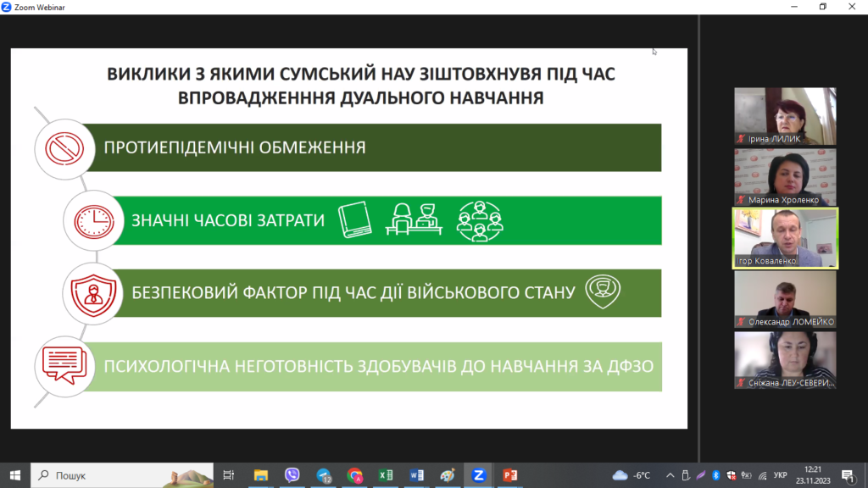Show hidden system tray icons
The height and width of the screenshot is (488, 868).
(670, 475)
